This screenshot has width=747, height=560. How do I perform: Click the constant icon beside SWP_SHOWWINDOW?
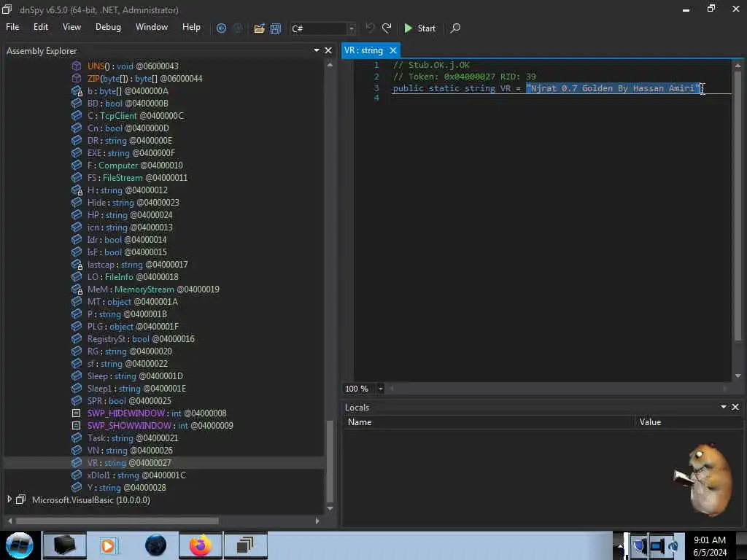click(x=76, y=426)
